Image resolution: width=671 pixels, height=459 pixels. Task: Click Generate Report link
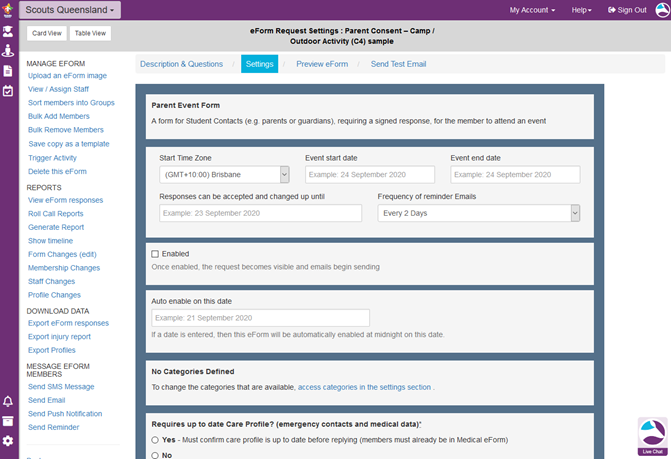pyautogui.click(x=56, y=227)
